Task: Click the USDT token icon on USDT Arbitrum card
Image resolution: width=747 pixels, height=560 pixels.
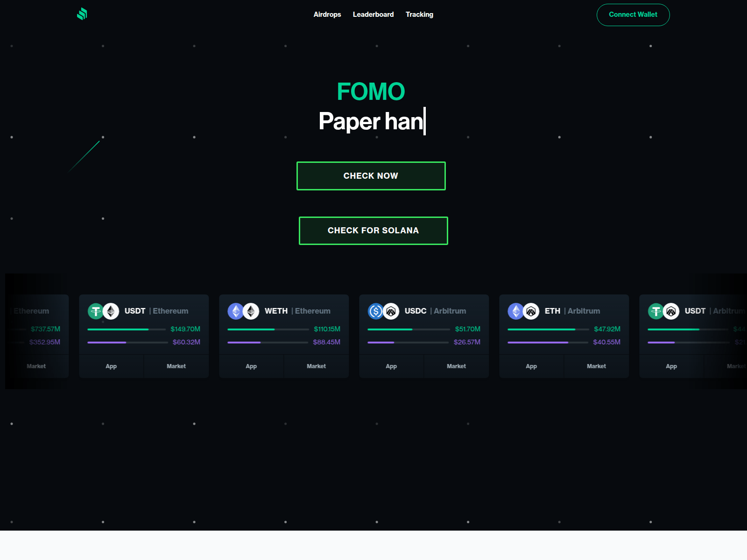Action: 656,311
